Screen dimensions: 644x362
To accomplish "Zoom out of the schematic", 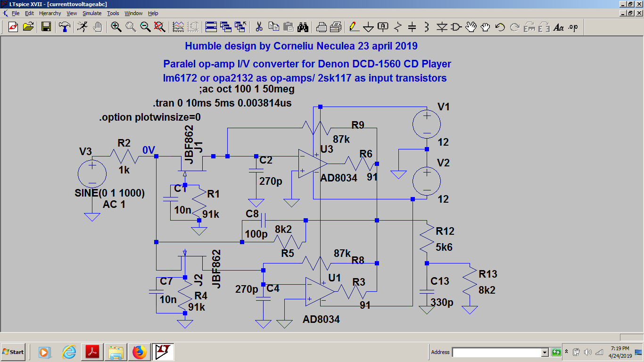I will coord(145,27).
